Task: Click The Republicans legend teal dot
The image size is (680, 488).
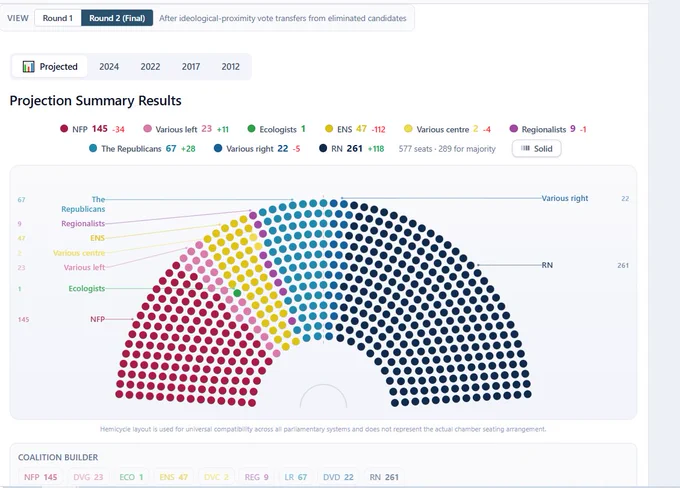Action: tap(93, 148)
